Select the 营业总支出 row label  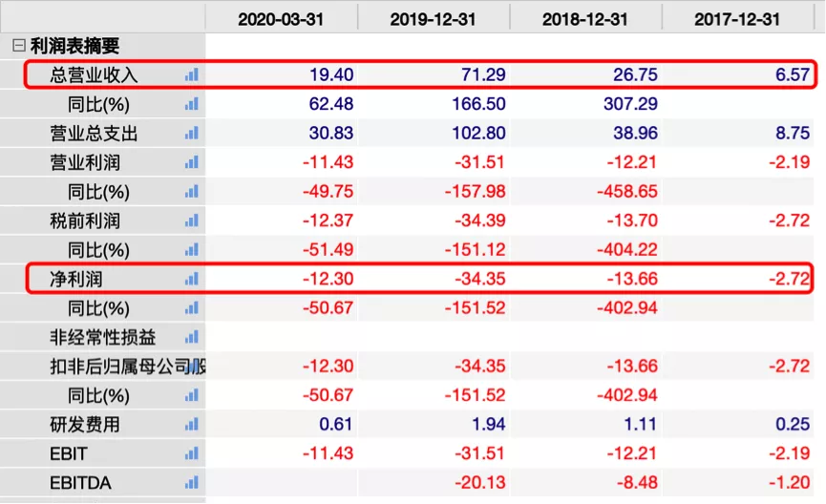point(94,134)
